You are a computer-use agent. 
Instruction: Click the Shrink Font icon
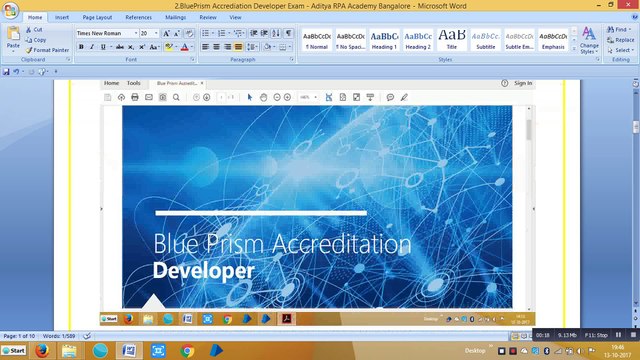tap(177, 33)
